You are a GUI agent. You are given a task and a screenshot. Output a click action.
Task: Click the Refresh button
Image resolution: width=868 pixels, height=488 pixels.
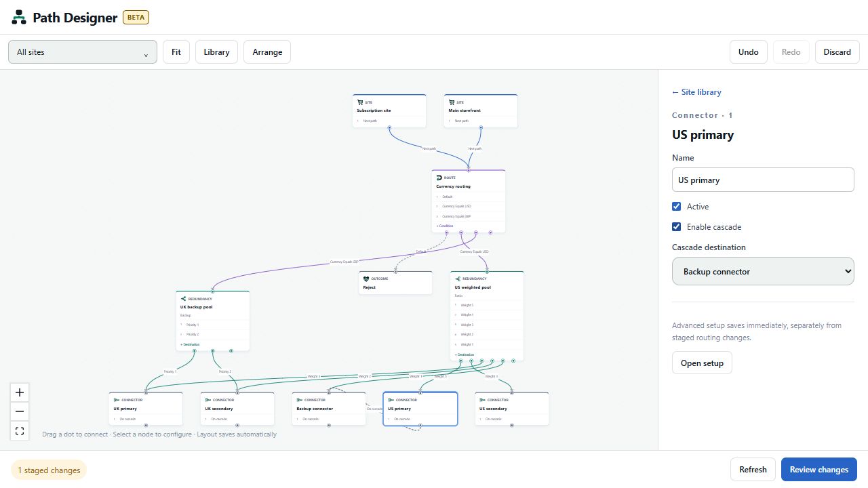753,470
